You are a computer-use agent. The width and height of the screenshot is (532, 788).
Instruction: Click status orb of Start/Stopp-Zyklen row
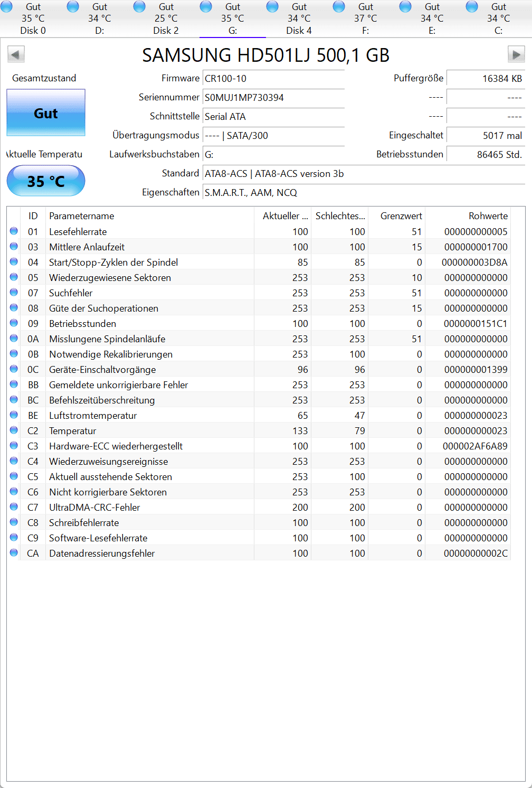14,261
